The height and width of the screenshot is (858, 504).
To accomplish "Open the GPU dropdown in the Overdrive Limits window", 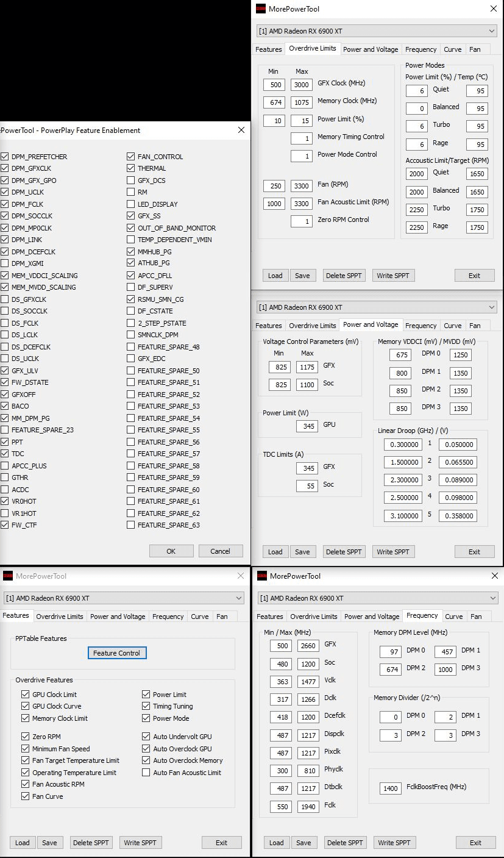I will point(377,31).
